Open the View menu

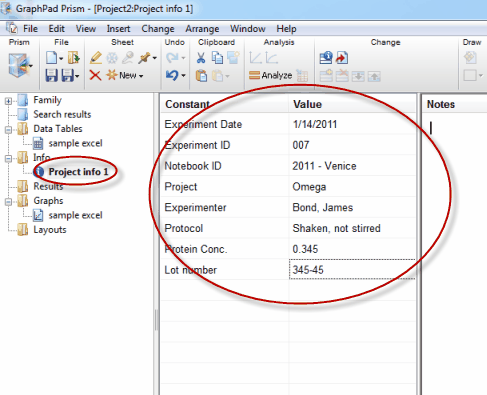tap(86, 29)
